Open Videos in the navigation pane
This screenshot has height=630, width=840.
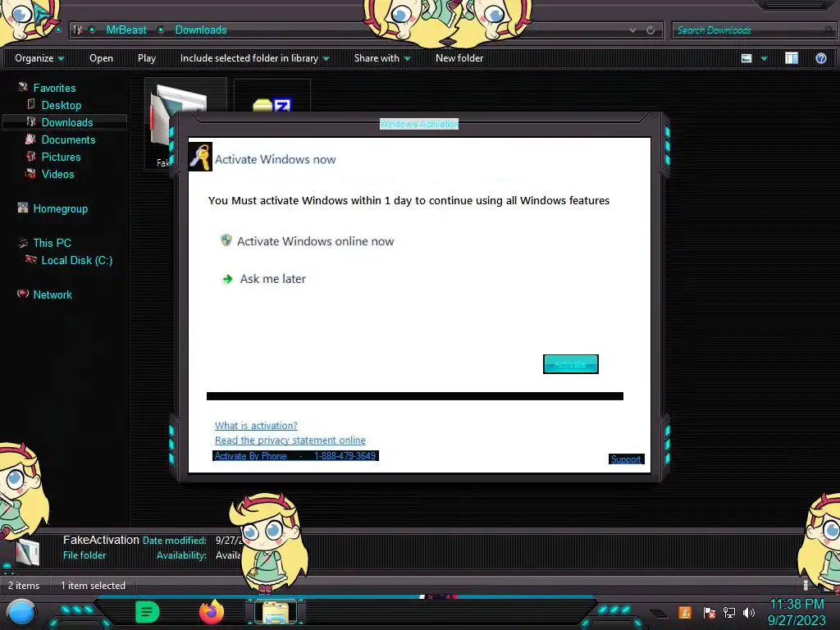click(58, 174)
